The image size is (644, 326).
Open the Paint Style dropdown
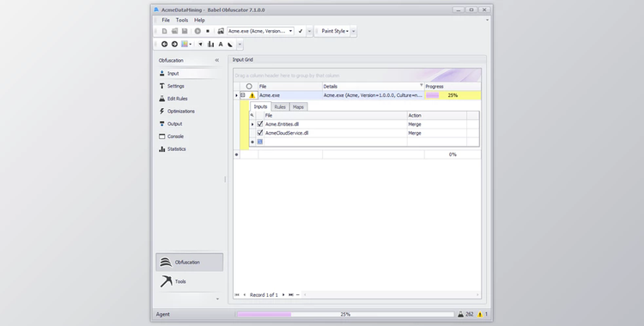pyautogui.click(x=335, y=31)
